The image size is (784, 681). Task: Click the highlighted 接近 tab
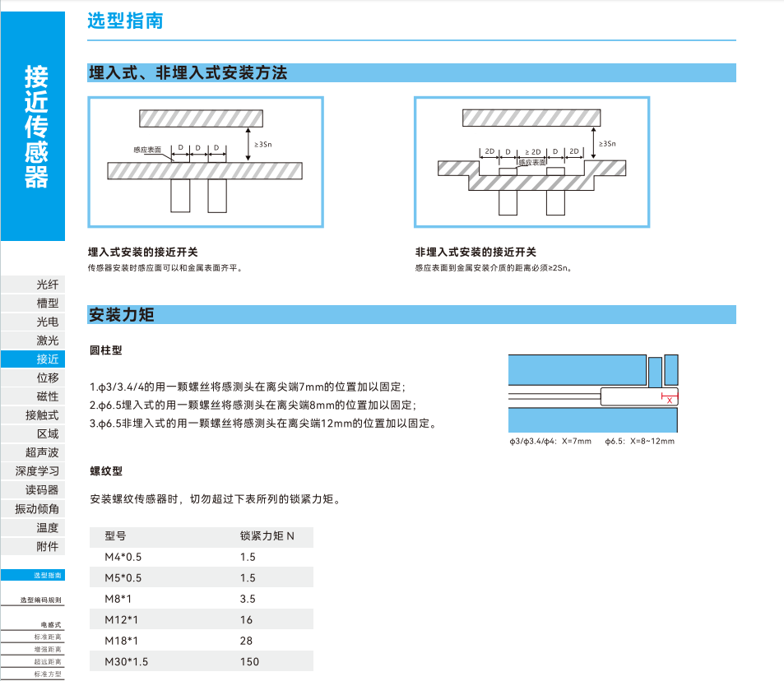(x=47, y=359)
